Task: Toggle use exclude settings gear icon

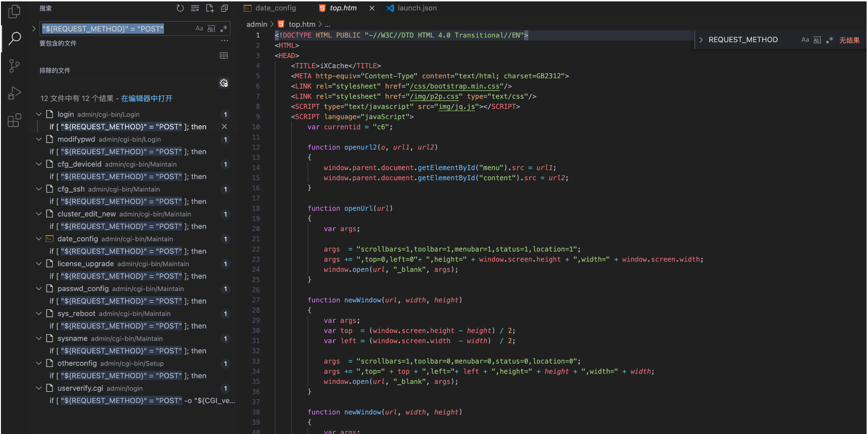Action: [x=224, y=83]
